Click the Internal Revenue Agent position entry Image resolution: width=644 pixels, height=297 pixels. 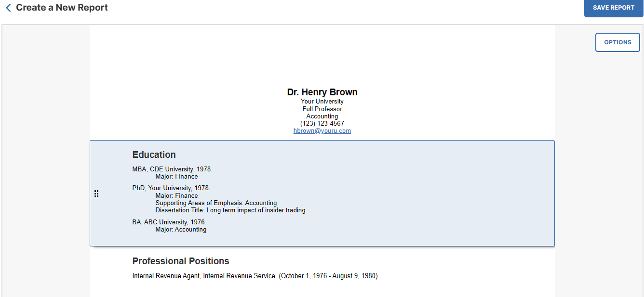pos(256,276)
